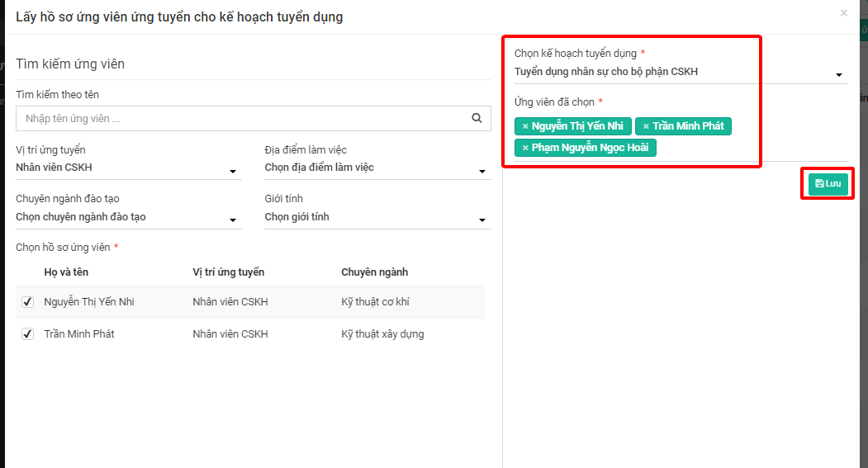Remove Trần Minh Phát from selected candidates
868x468 pixels.
646,126
